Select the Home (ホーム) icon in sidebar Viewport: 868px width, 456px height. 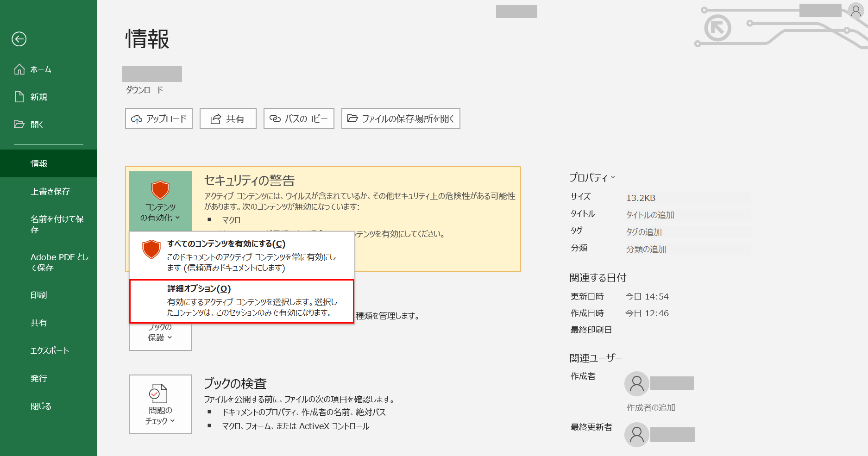pyautogui.click(x=19, y=69)
